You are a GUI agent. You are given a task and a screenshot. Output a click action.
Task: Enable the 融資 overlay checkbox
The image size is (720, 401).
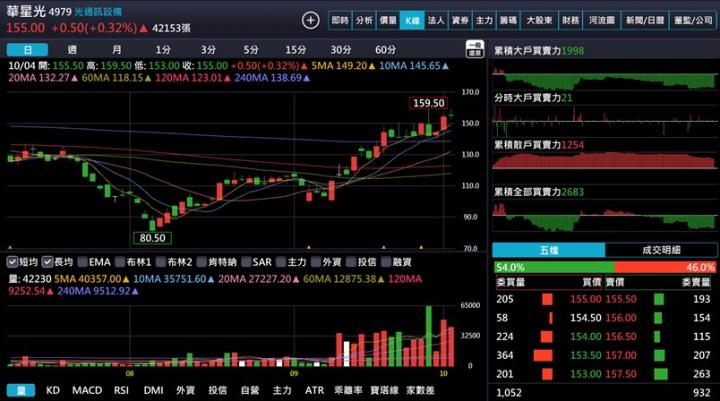coord(386,262)
